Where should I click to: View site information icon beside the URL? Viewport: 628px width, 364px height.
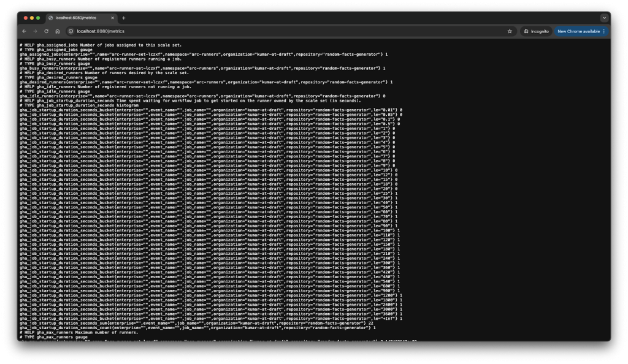(x=71, y=31)
